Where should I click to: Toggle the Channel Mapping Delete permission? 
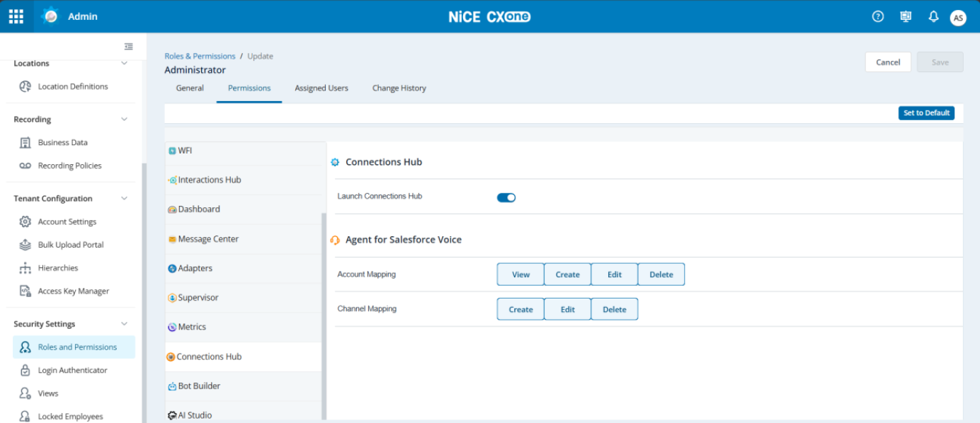614,309
